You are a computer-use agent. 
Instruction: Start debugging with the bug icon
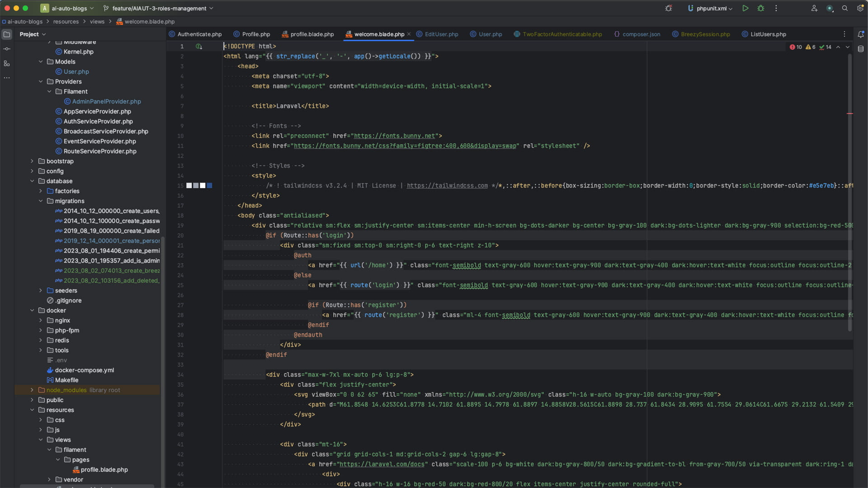click(761, 8)
